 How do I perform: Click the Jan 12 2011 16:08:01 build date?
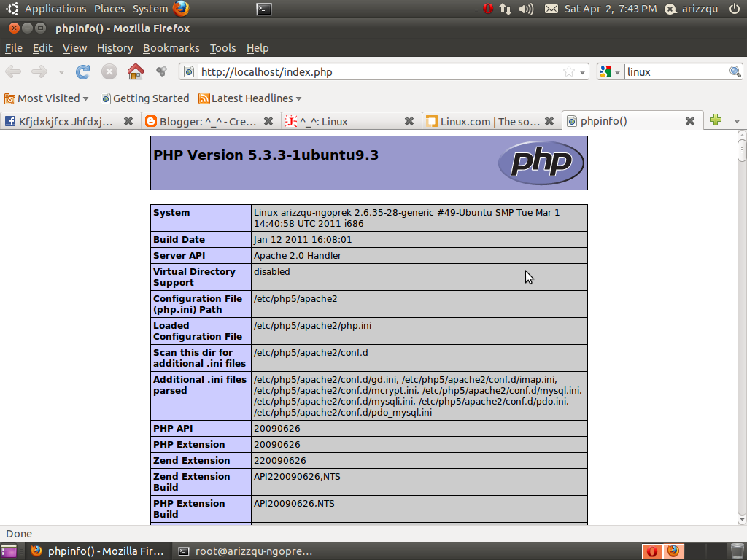(x=303, y=239)
